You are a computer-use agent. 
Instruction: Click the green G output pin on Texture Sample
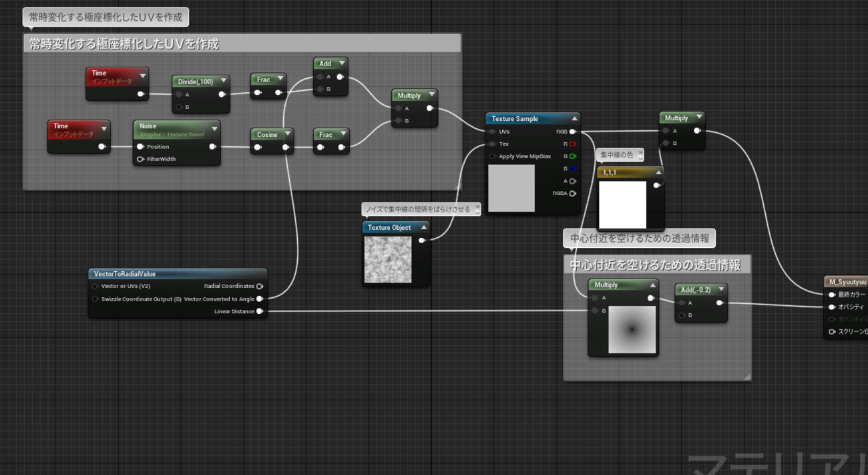(572, 156)
